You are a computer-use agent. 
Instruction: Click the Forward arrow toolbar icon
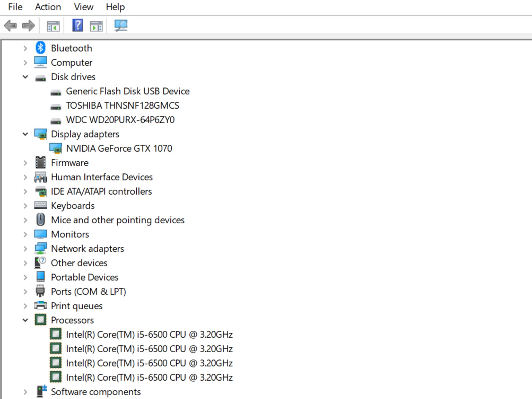29,25
